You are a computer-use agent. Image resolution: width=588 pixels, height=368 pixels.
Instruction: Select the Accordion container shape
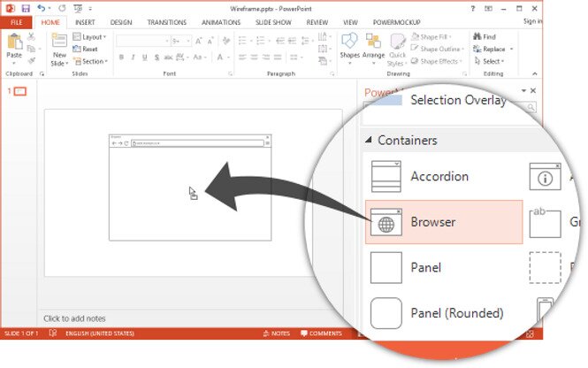(439, 176)
